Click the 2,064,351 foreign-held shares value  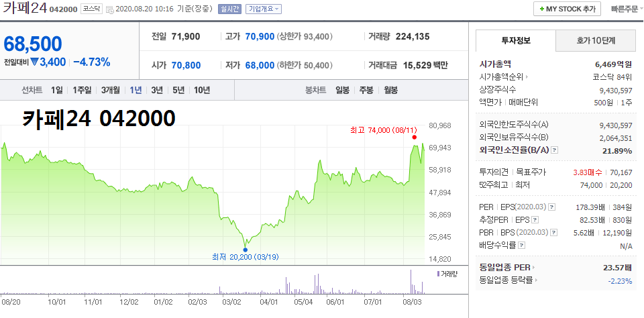616,138
